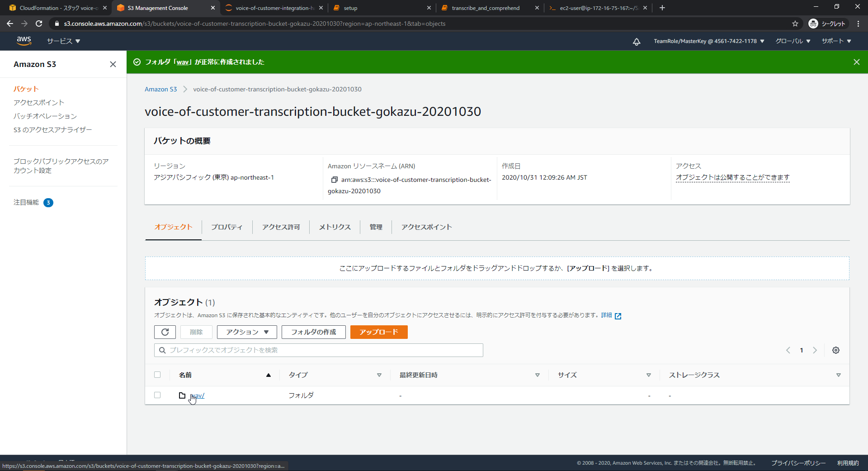Dismiss the green wav folder success banner

pyautogui.click(x=857, y=62)
